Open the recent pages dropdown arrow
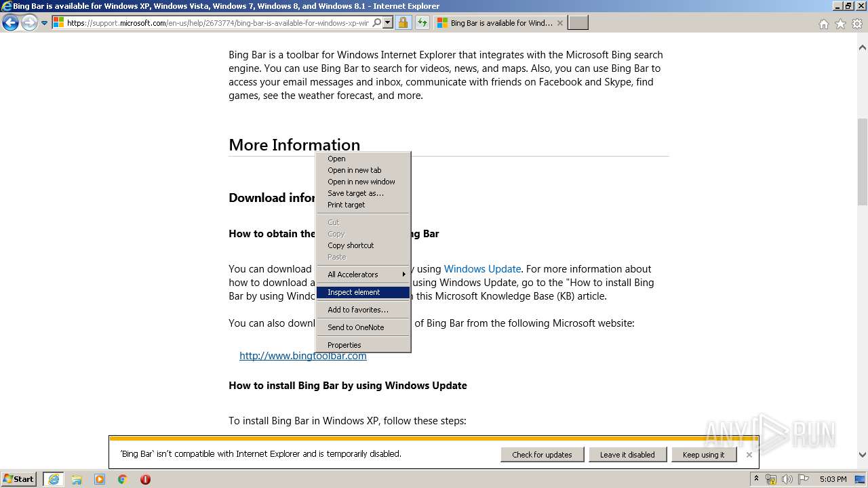 click(45, 23)
